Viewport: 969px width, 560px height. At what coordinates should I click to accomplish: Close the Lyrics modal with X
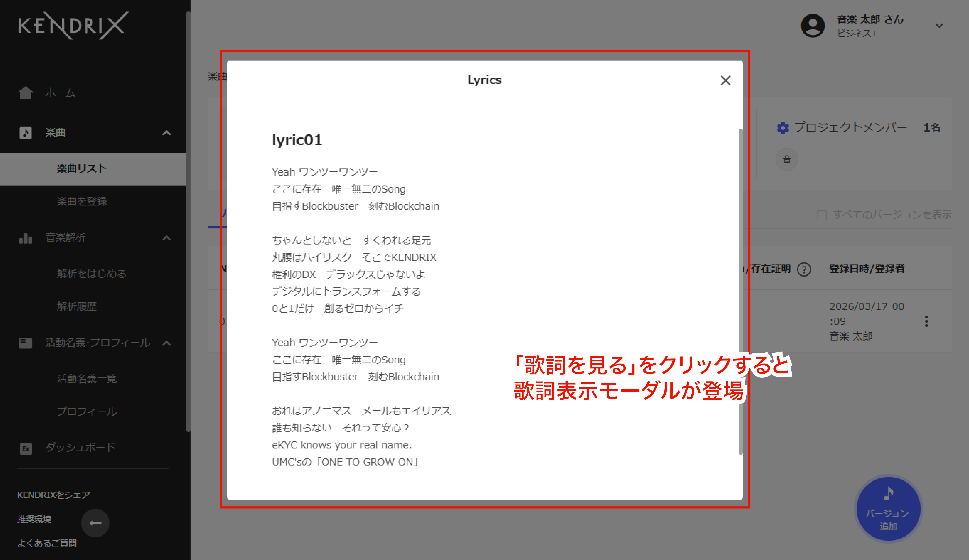point(725,80)
